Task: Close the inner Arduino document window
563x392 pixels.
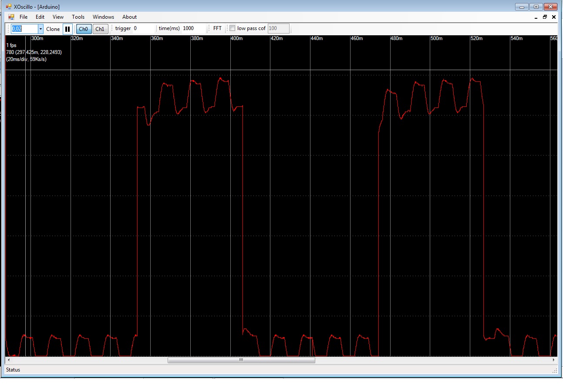Action: tap(554, 17)
